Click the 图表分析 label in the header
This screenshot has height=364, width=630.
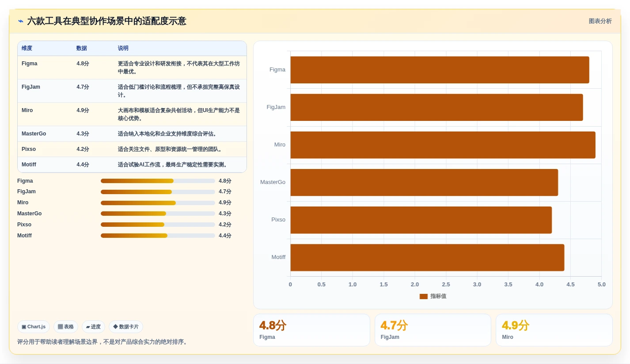(600, 21)
